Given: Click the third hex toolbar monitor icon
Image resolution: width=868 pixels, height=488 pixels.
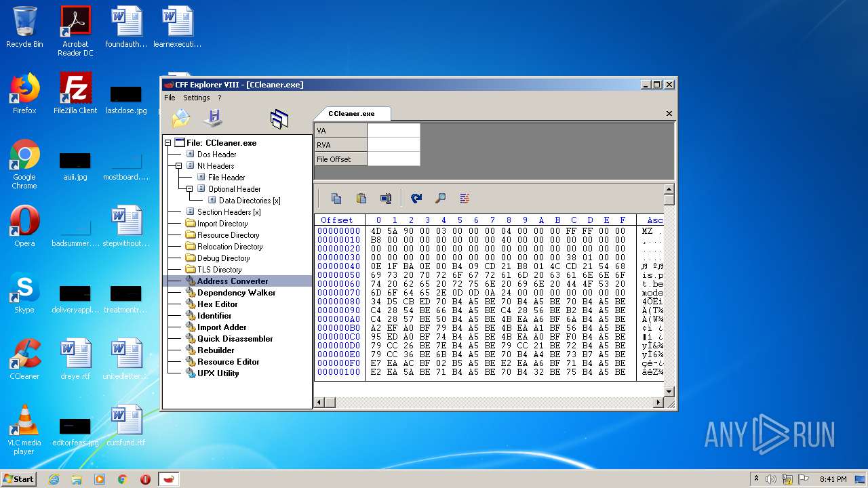Looking at the screenshot, I should coord(386,199).
